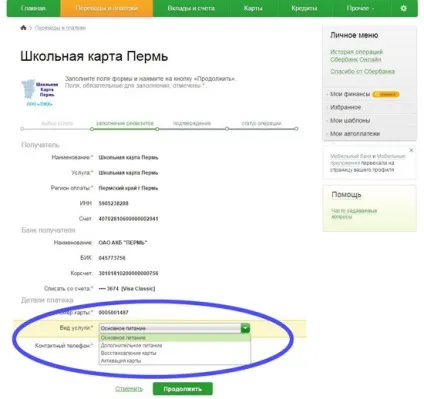Click the card number 0005001487
This screenshot has height=399, width=424.
coord(113,313)
